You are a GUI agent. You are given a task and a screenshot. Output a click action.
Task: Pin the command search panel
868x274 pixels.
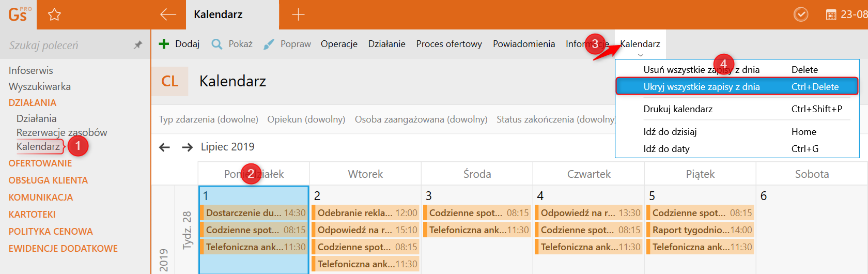[x=138, y=45]
